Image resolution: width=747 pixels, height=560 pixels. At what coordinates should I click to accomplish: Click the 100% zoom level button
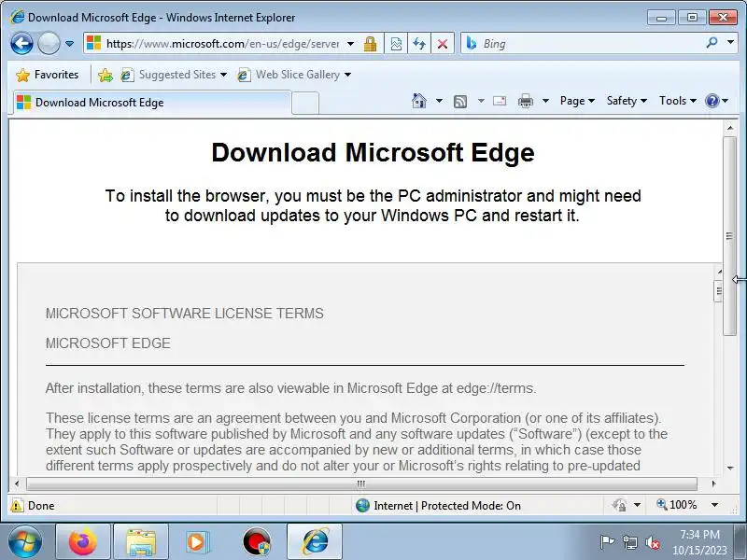click(676, 505)
